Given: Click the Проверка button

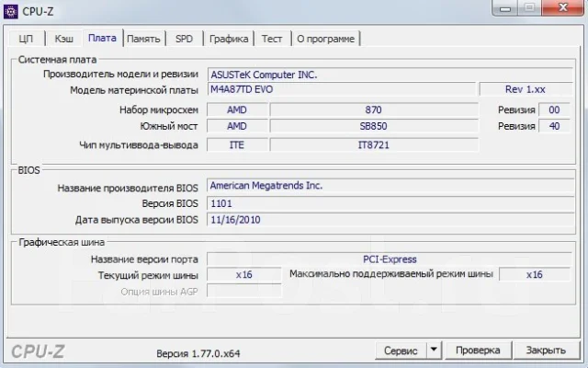Looking at the screenshot, I should pyautogui.click(x=478, y=351).
